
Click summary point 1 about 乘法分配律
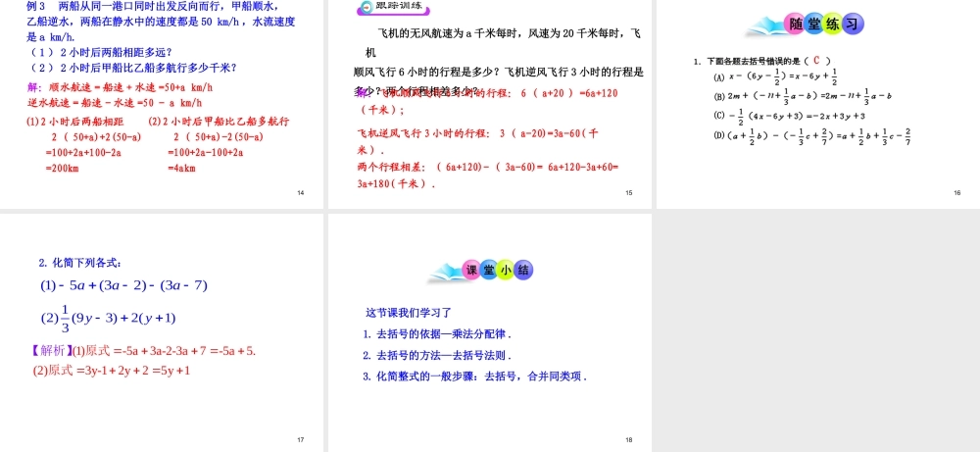(436, 334)
